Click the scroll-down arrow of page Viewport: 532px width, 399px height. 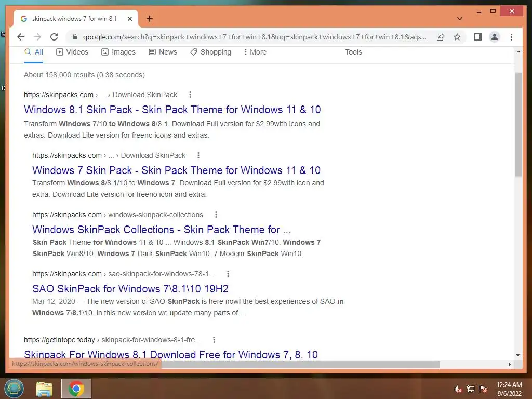[x=518, y=355]
